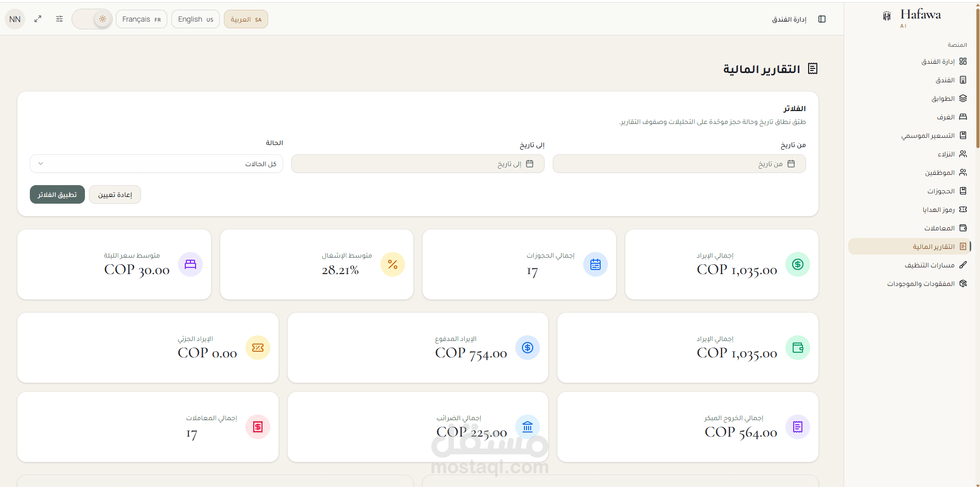Open the display settings sliders icon
Viewport: 980px width, 487px height.
coord(60,19)
